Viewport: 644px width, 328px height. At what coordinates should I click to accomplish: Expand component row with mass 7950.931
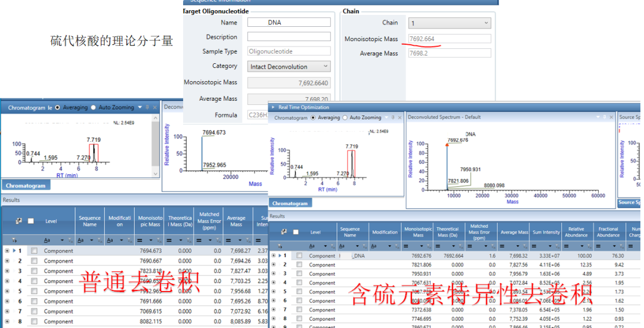(274, 274)
